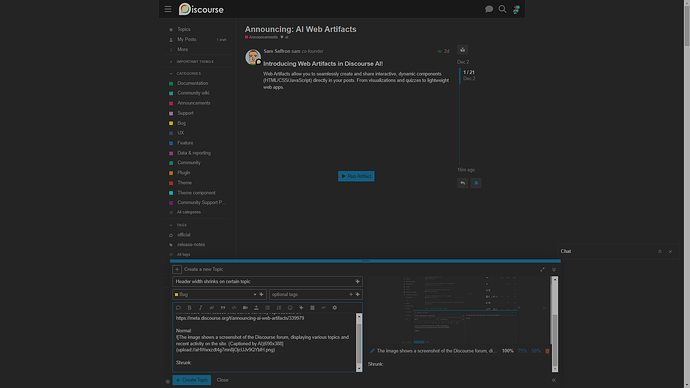Delete image using red trash icon

tap(547, 351)
